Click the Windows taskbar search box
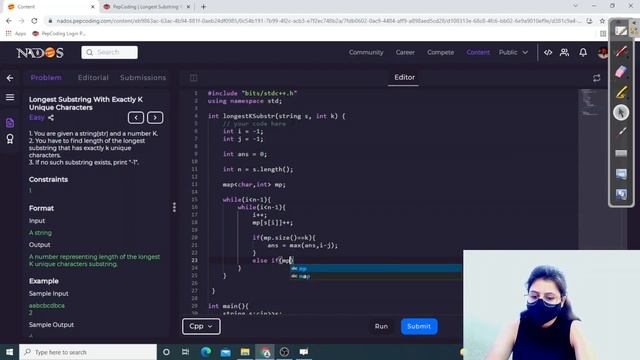The height and width of the screenshot is (360, 640). [x=88, y=352]
